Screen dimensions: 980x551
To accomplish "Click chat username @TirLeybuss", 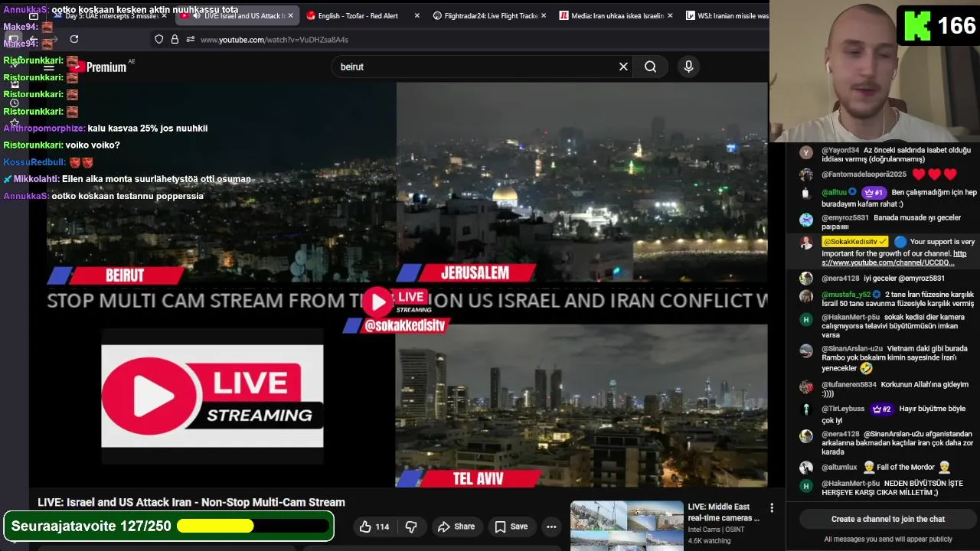I will (x=843, y=409).
